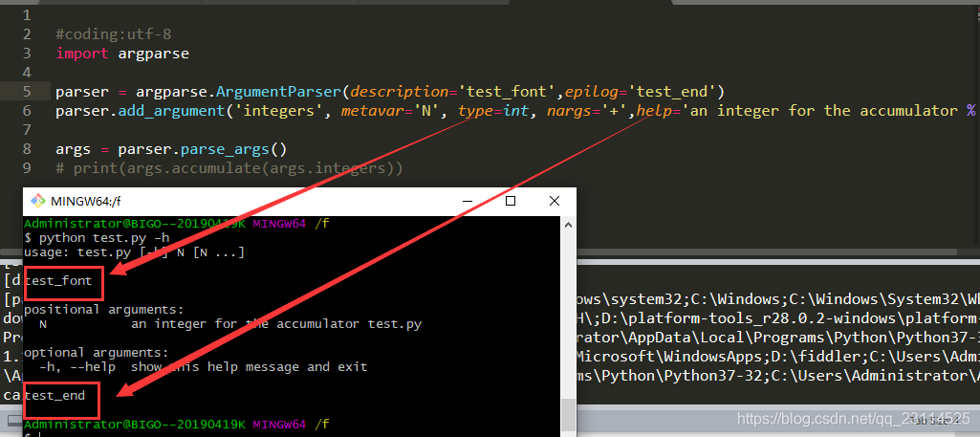This screenshot has height=437, width=980.
Task: Click the 'usage: test.py' line in terminal
Action: coord(134,252)
